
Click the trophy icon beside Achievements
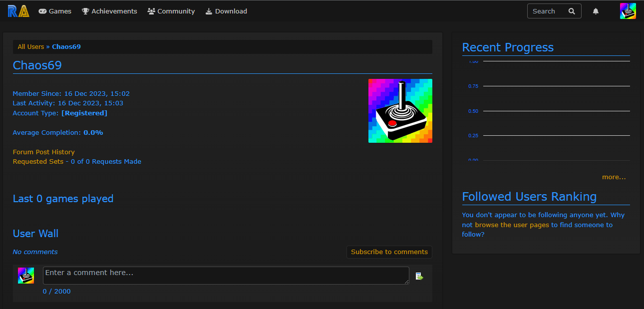point(85,11)
